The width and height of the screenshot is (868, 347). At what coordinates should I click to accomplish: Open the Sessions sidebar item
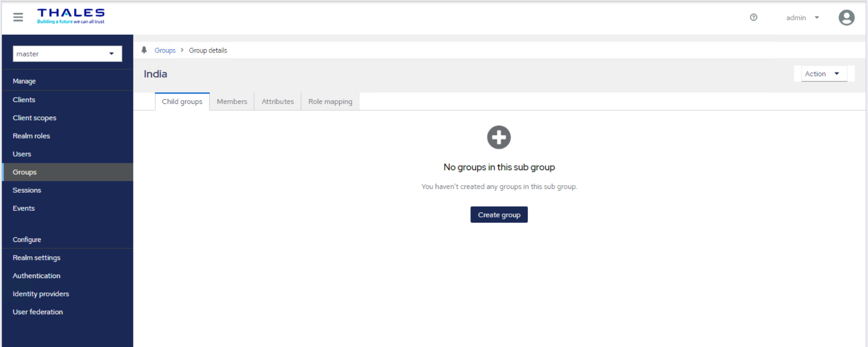[x=27, y=190]
